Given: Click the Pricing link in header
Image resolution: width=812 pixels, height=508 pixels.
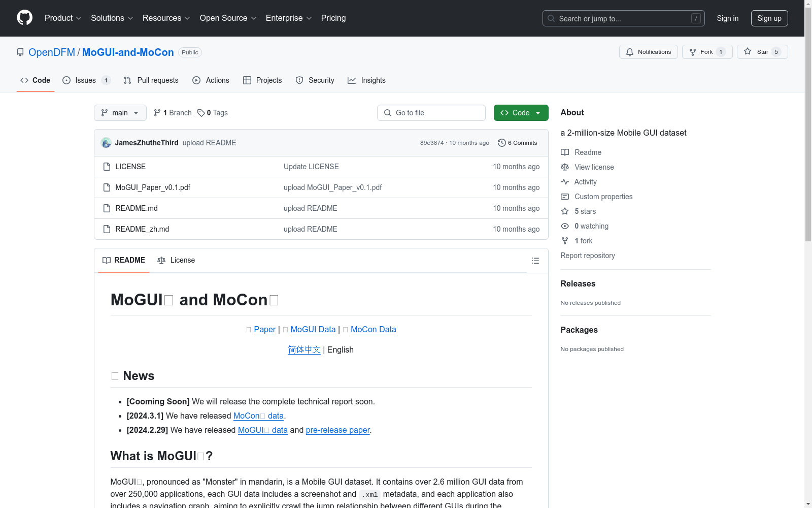Looking at the screenshot, I should tap(333, 18).
